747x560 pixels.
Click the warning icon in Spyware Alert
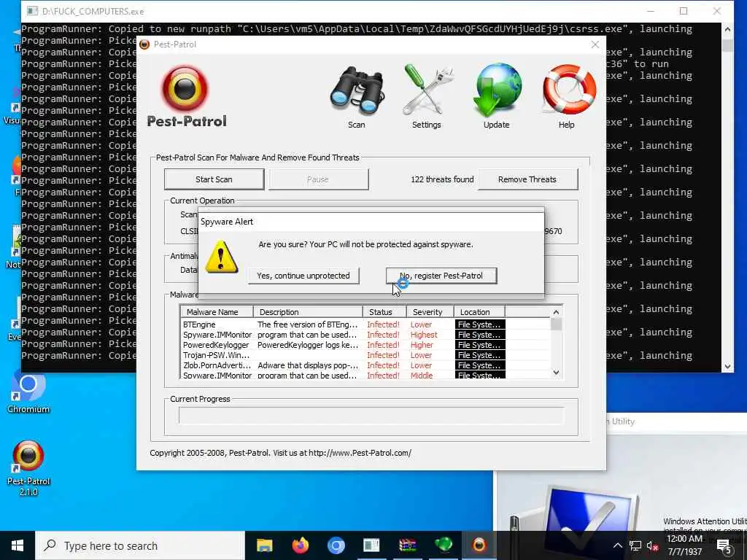221,257
